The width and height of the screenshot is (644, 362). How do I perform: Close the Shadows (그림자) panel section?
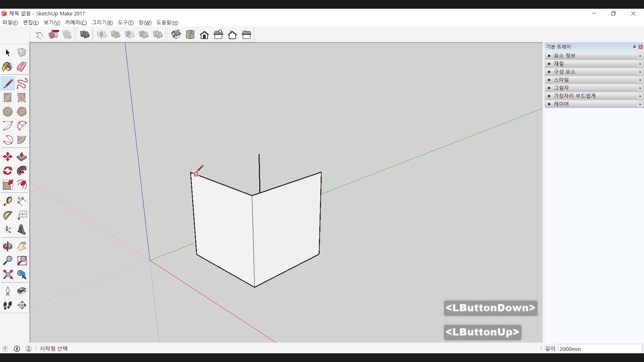640,88
